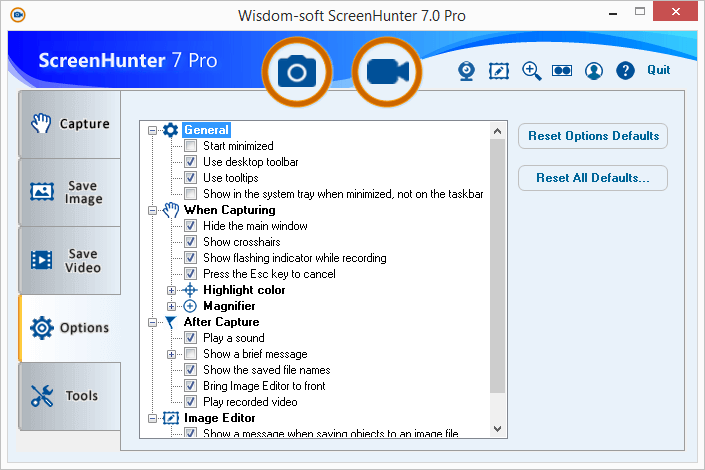
Task: Click the editor icon beside Image Editor
Action: click(170, 418)
